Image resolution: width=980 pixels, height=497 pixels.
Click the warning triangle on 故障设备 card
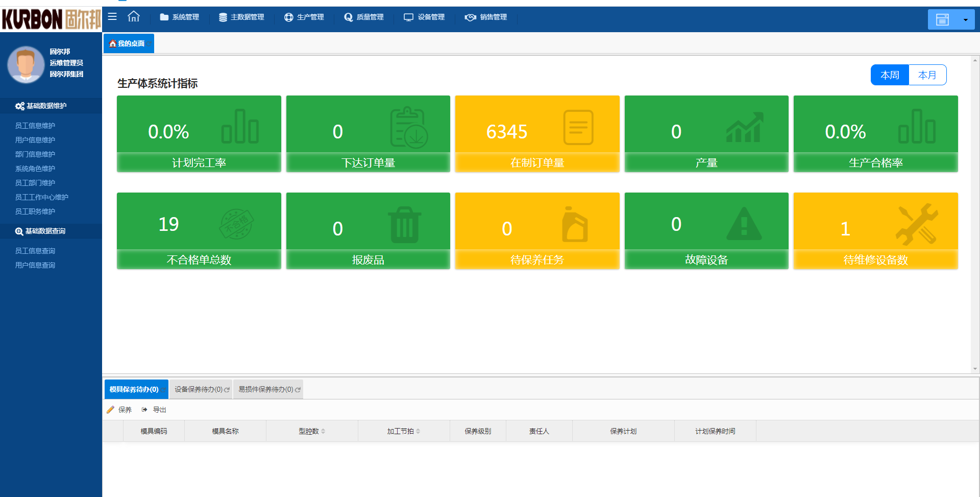coord(744,224)
